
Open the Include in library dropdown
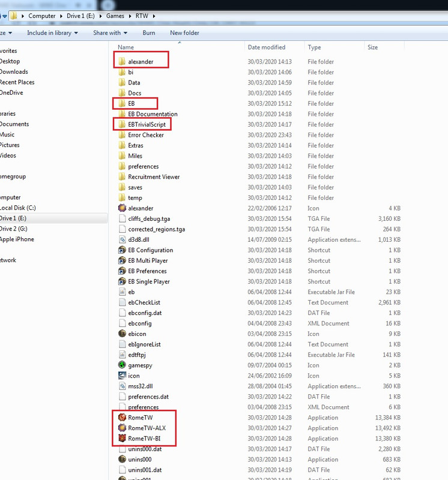(52, 33)
